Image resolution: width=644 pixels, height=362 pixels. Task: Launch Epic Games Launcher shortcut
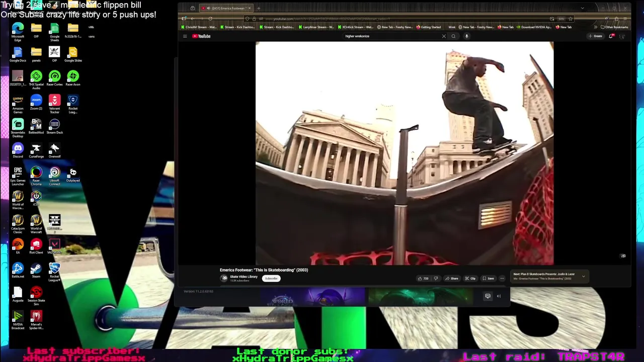[x=18, y=175]
